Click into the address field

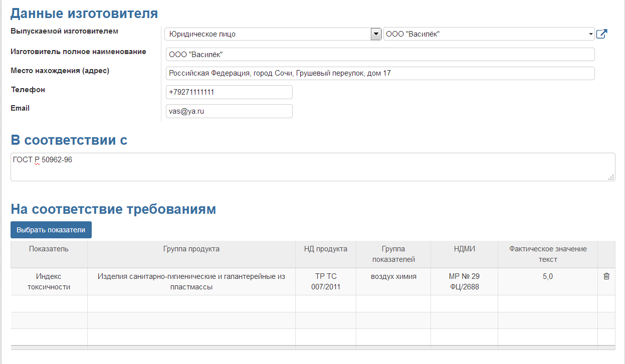(380, 73)
